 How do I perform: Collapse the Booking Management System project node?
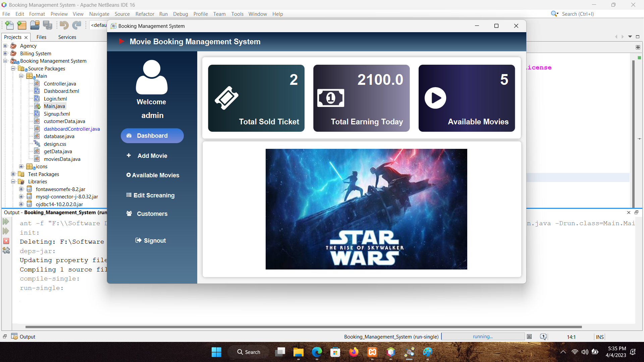pos(5,61)
